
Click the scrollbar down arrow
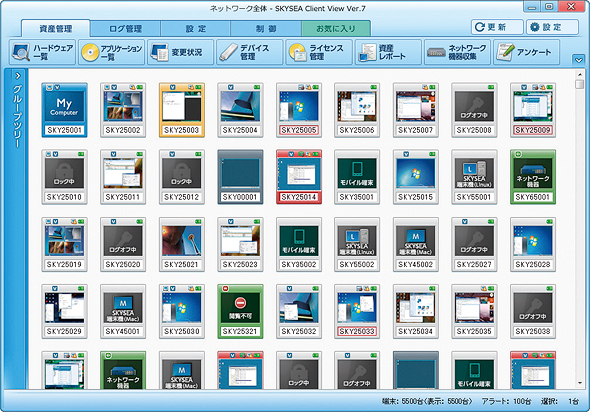click(579, 383)
